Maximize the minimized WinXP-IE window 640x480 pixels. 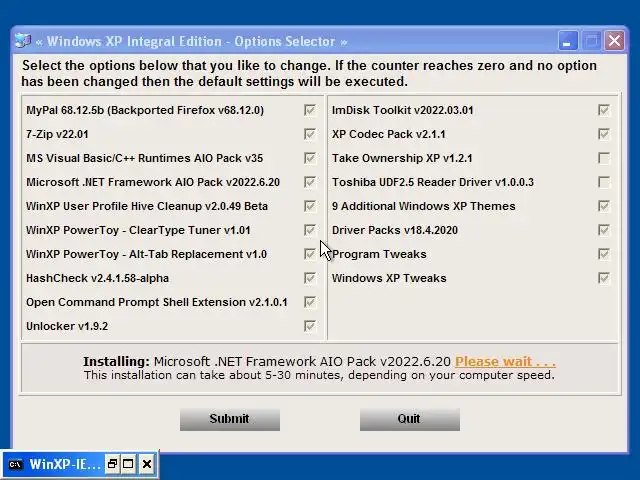click(128, 464)
